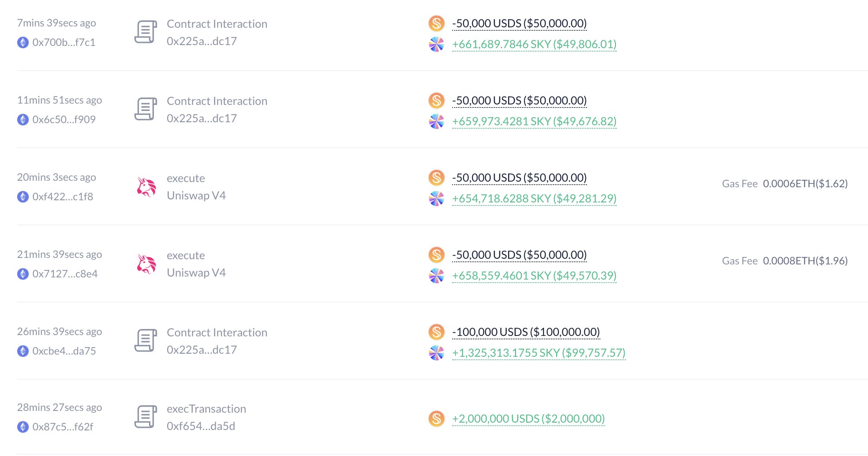Screen dimensions: 868x456
Task: Click SKY token icon beside +661,689.7846 SKY
Action: tap(436, 44)
